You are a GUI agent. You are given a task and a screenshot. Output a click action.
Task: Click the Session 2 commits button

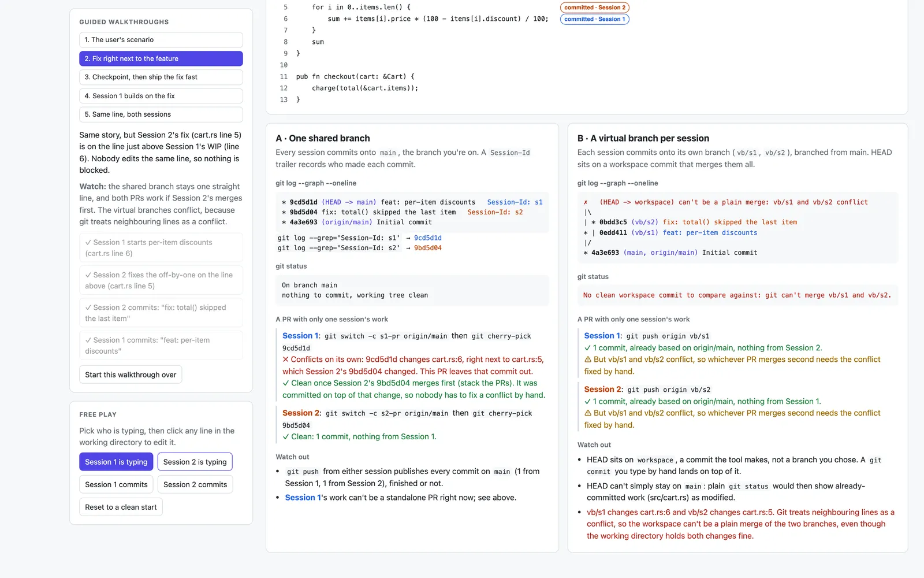195,484
